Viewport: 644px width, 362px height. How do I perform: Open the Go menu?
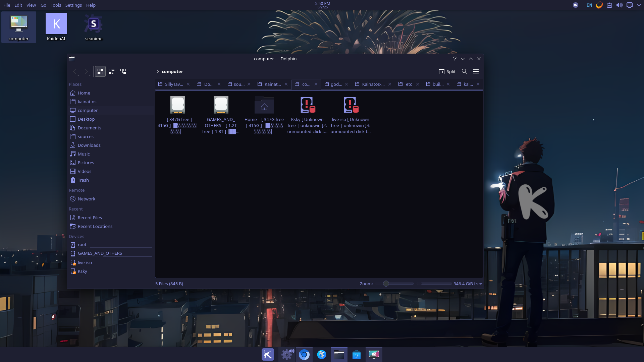tap(43, 5)
